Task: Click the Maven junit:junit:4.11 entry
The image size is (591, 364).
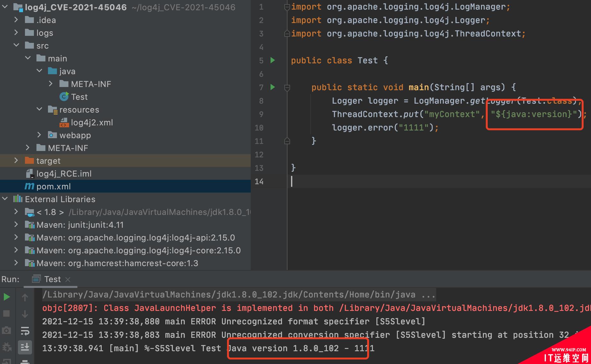Action: (80, 225)
